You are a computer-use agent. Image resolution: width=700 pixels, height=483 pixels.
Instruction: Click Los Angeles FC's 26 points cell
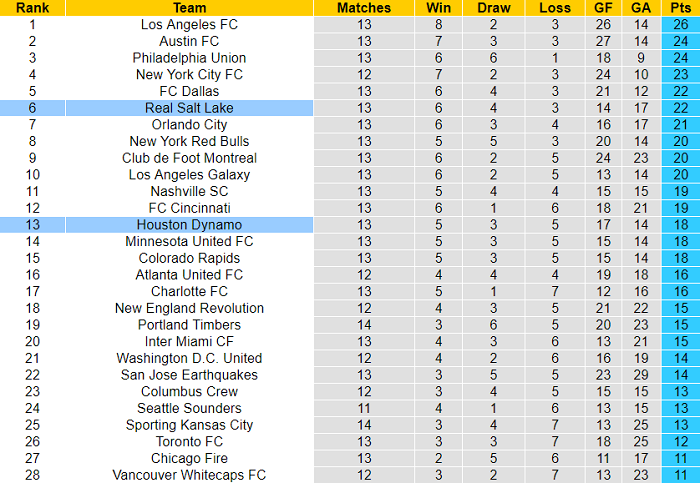coord(679,24)
